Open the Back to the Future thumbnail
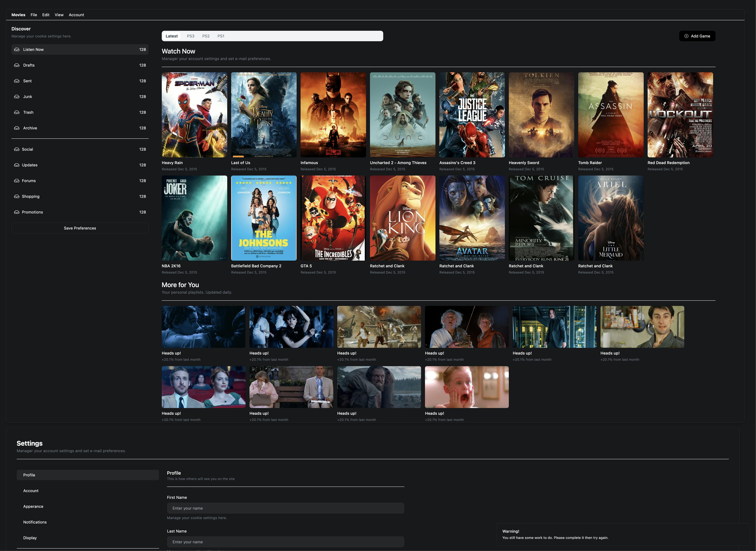Screen dimensions: 756x551 coord(467,327)
